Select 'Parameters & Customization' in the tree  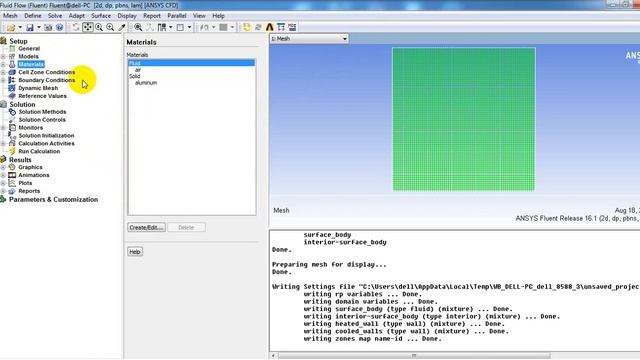pyautogui.click(x=53, y=200)
